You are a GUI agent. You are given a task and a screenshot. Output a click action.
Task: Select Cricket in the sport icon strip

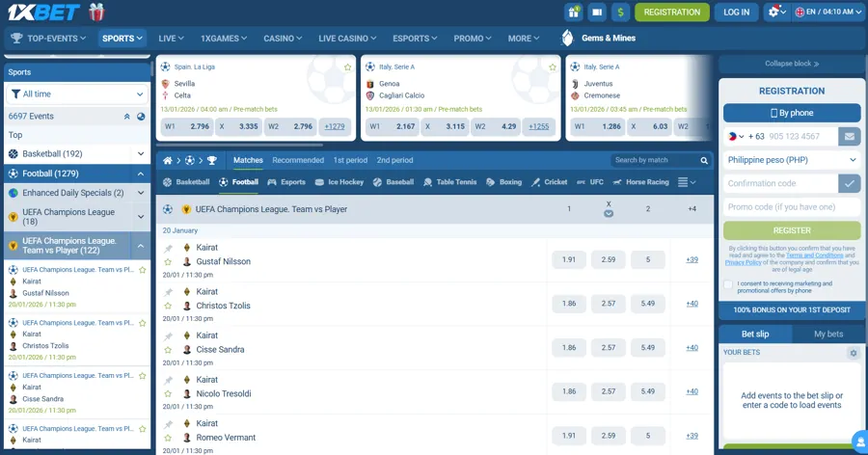(x=549, y=182)
